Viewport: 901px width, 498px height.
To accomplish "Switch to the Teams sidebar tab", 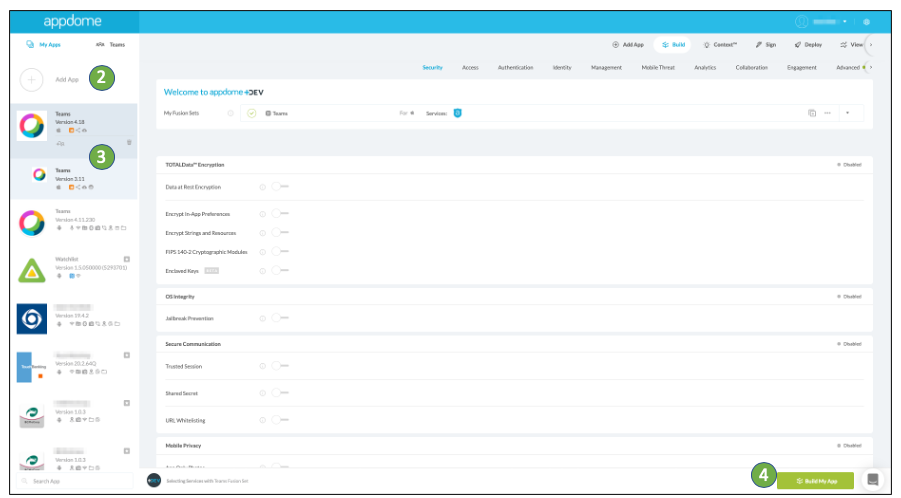I will 110,44.
